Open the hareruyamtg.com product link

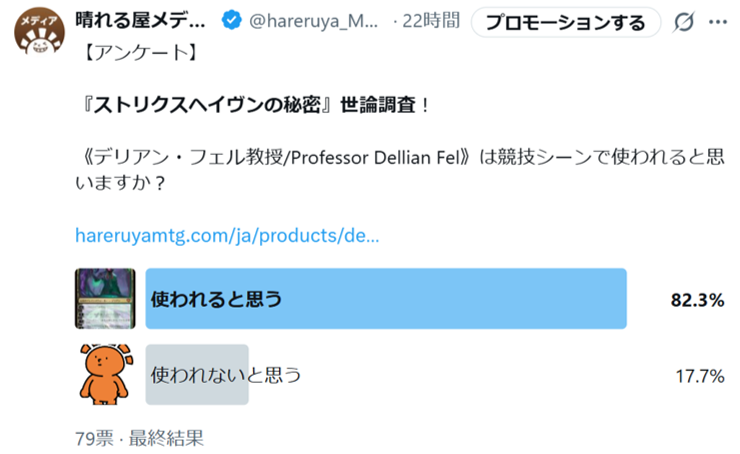point(227,237)
